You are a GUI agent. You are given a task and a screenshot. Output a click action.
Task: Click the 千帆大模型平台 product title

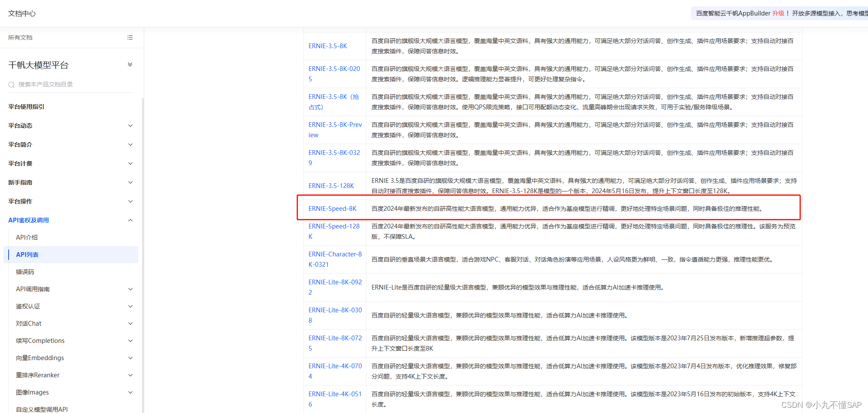click(38, 65)
